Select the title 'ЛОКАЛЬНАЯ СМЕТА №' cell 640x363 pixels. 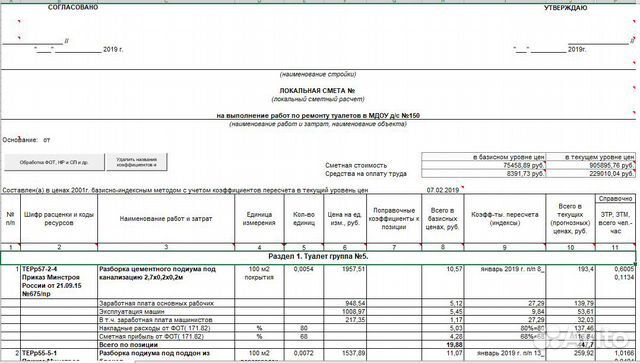317,91
